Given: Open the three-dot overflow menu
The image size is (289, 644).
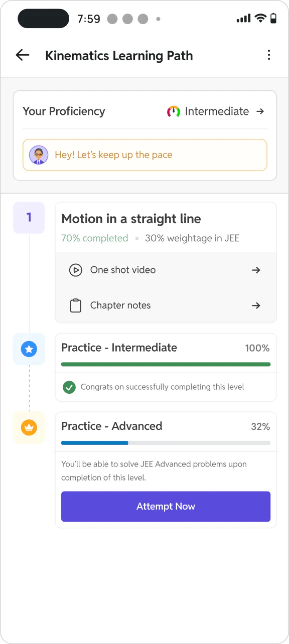Looking at the screenshot, I should pos(269,55).
